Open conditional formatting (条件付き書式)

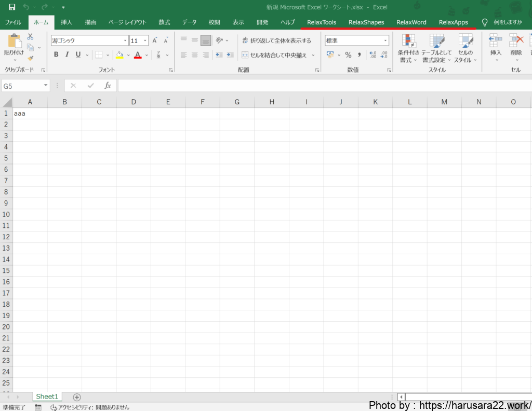click(x=408, y=49)
